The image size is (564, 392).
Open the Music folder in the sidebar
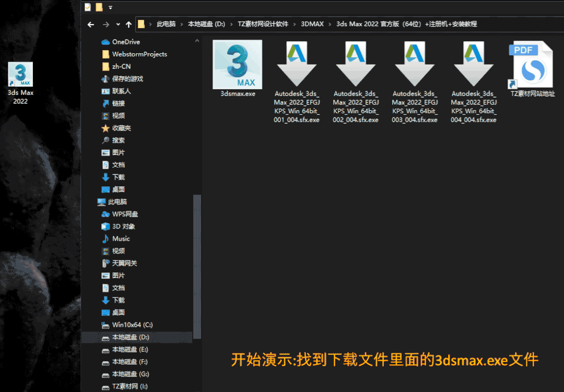point(121,239)
